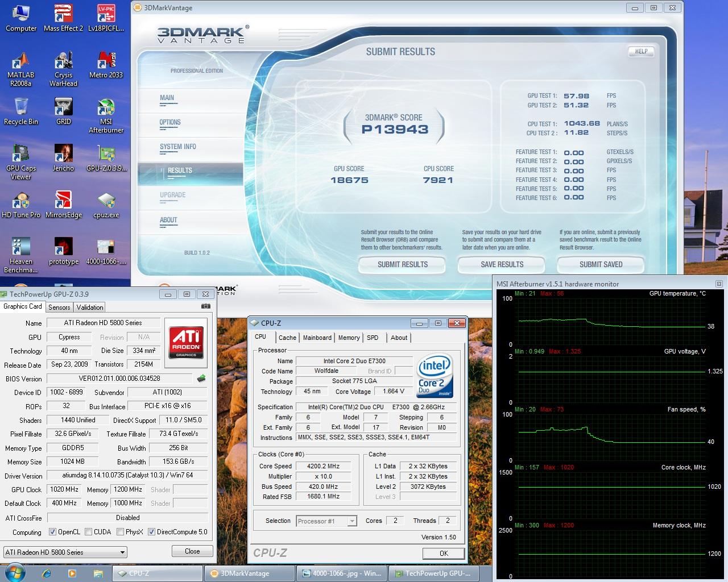The width and height of the screenshot is (728, 582).
Task: Click the SUBMIT RESULTS button
Action: click(x=402, y=264)
